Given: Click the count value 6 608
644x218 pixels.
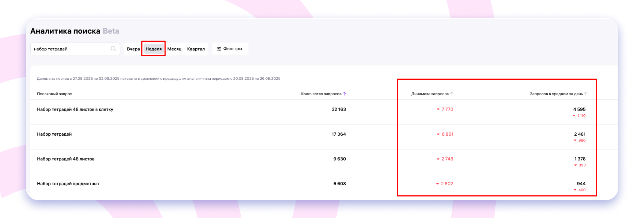Looking at the screenshot, I should tap(339, 184).
